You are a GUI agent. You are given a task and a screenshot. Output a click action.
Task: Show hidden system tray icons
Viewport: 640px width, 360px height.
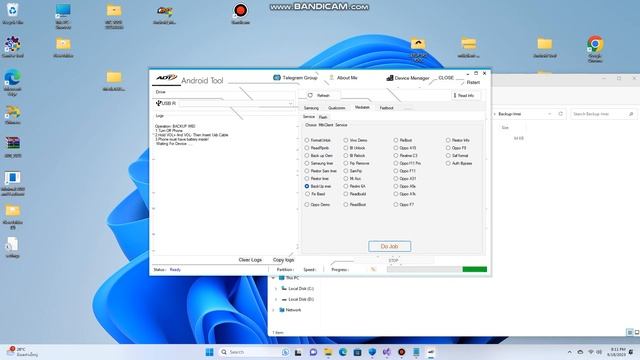(x=569, y=352)
